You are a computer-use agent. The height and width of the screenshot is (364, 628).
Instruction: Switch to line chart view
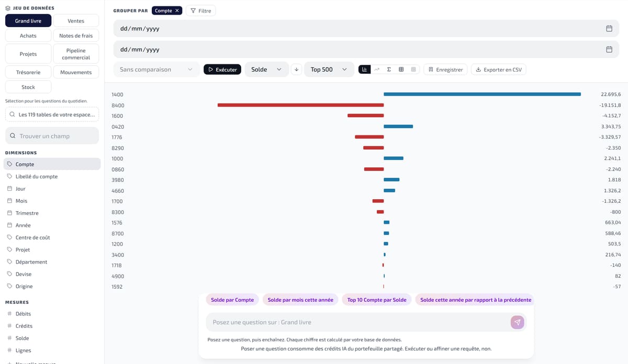(x=377, y=70)
